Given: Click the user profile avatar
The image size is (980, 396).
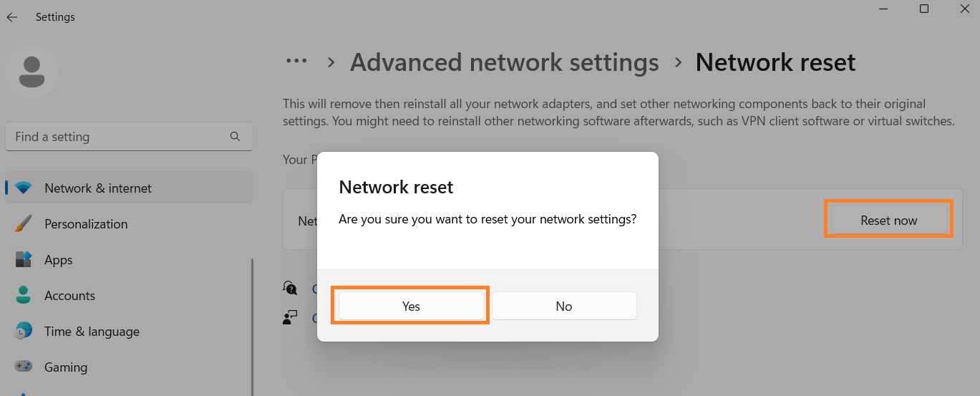Looking at the screenshot, I should click(31, 72).
